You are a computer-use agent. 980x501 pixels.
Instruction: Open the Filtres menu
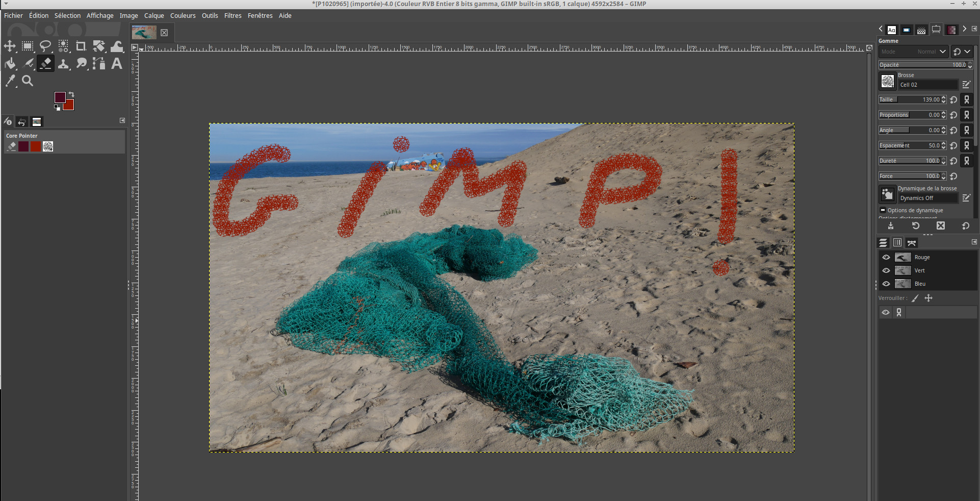click(233, 16)
